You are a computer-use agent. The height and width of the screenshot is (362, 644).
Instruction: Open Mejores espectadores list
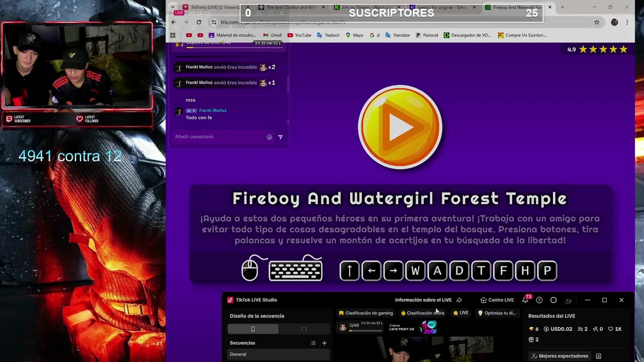pos(559,356)
